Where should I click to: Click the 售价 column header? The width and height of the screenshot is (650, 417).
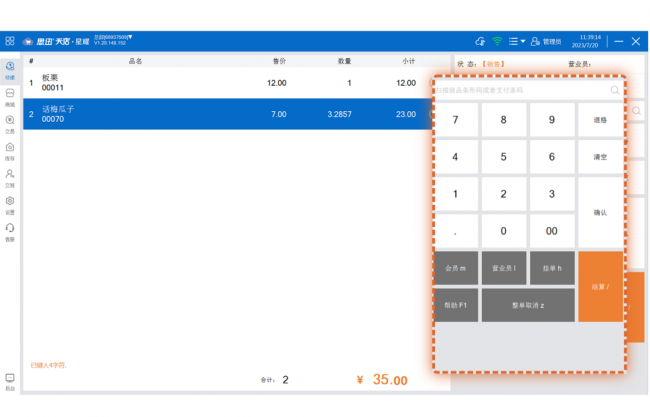point(279,61)
